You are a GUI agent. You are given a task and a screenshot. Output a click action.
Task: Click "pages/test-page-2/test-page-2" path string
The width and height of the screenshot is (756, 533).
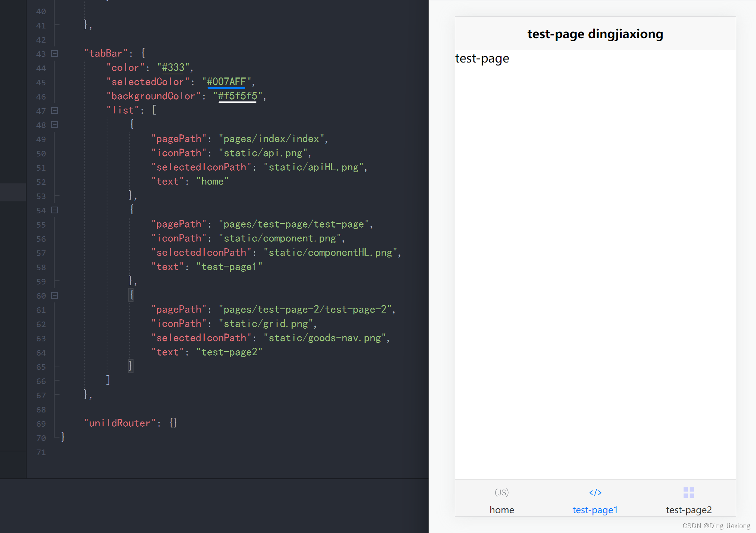point(305,309)
